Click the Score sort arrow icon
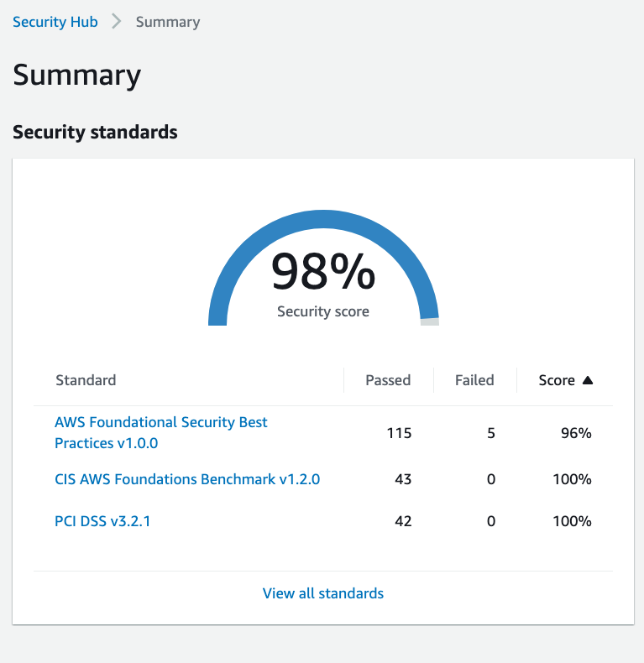 (x=587, y=380)
